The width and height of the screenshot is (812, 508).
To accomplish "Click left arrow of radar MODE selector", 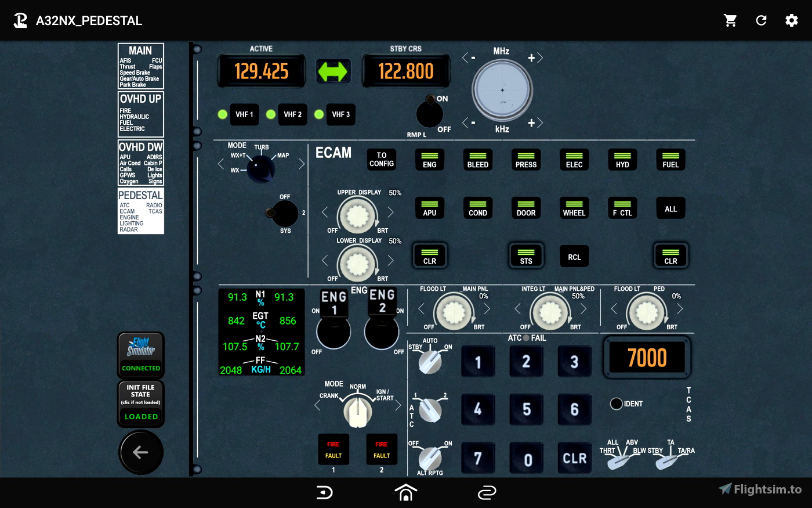I will (220, 164).
